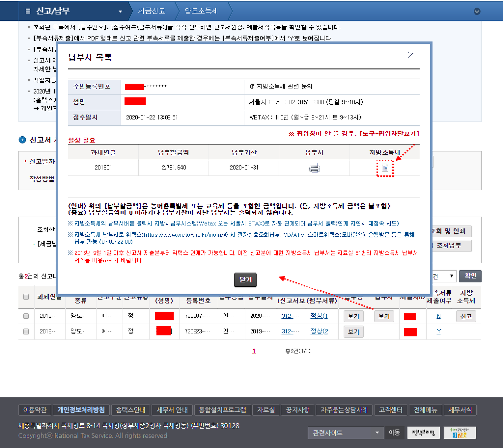Click the 720323 등록번호 cell
Image resolution: width=503 pixels, height=448 pixels.
[x=198, y=331]
